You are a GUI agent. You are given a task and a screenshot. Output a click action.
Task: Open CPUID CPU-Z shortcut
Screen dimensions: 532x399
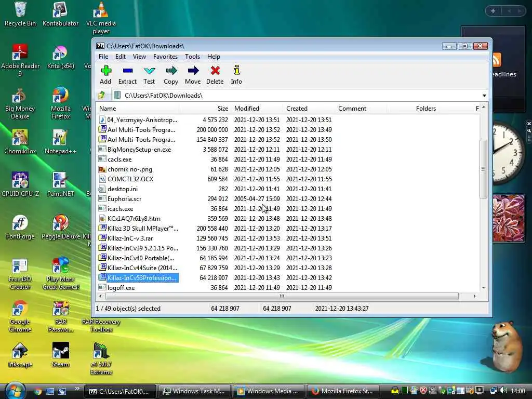(20, 185)
